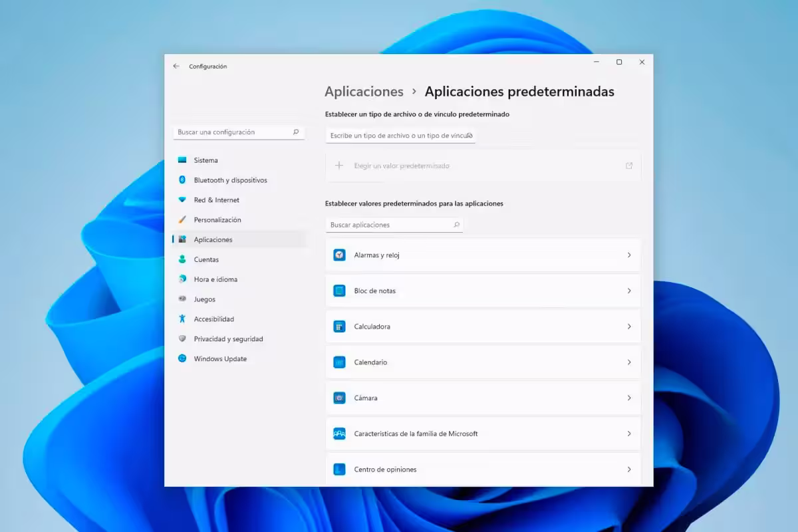Click the Cuentas person icon
This screenshot has height=532, width=798.
pos(182,259)
